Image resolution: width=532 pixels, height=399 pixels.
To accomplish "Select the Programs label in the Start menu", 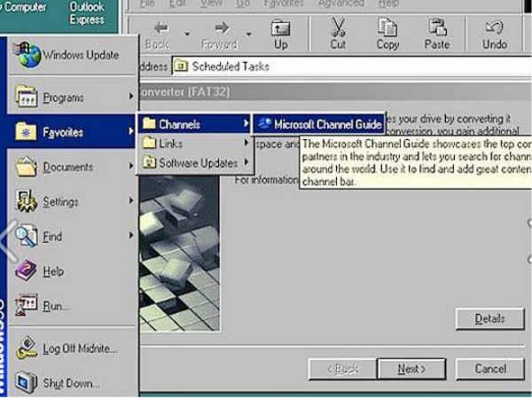I will pyautogui.click(x=64, y=98).
